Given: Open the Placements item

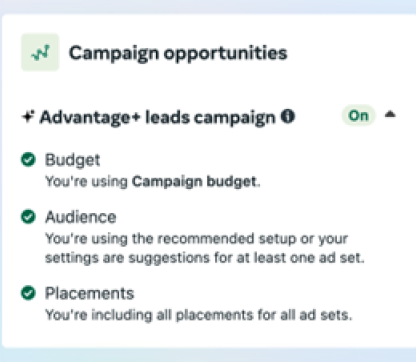Looking at the screenshot, I should coord(89,293).
